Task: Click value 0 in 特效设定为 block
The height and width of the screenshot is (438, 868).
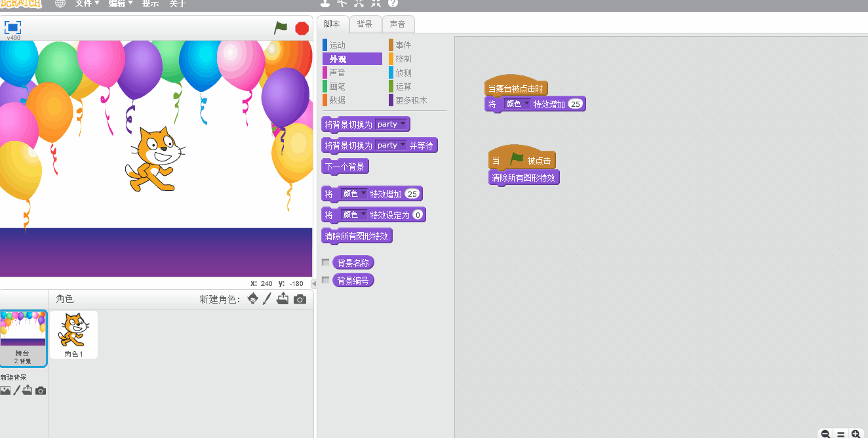Action: coord(418,215)
